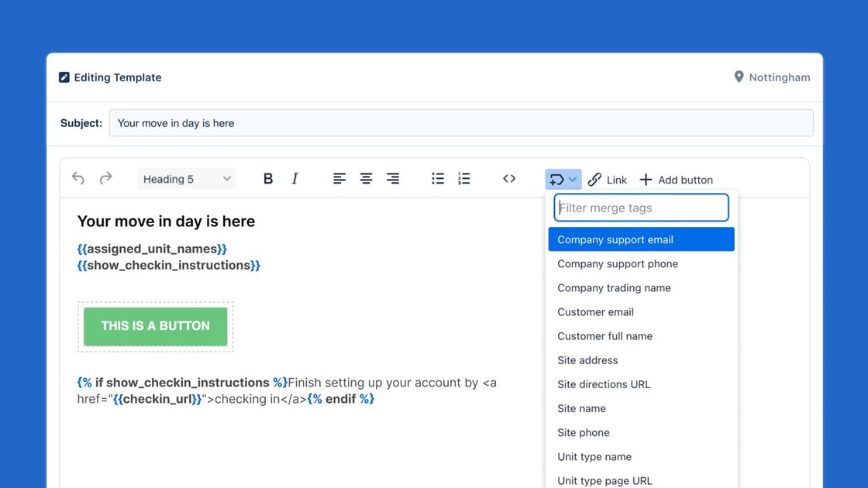Focus the Filter merge tags field

pyautogui.click(x=641, y=208)
